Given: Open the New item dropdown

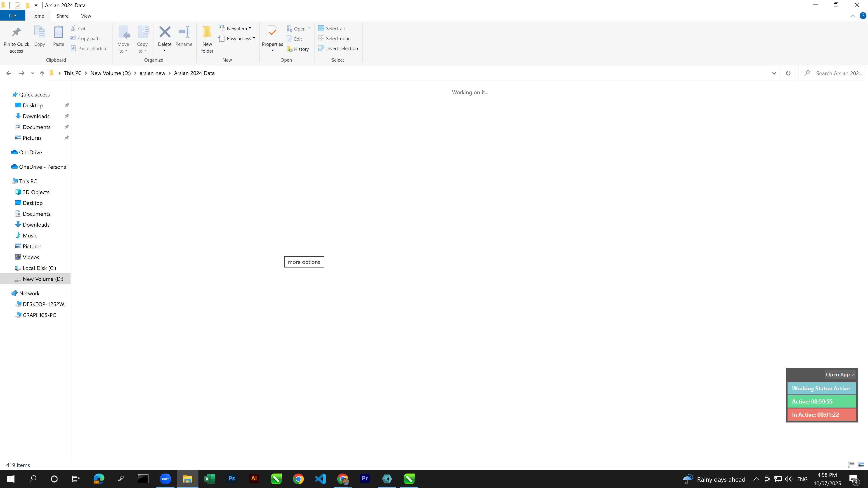Looking at the screenshot, I should coord(235,29).
